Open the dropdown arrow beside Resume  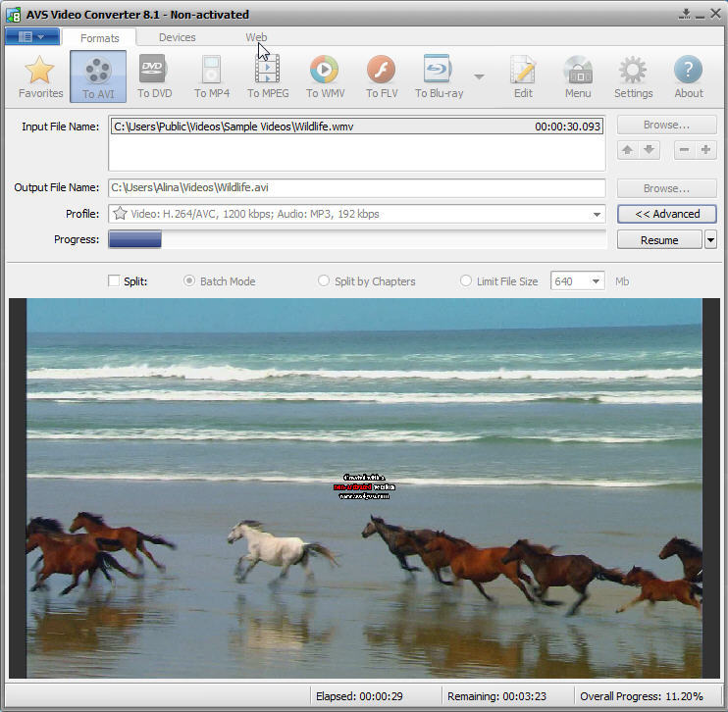tap(710, 240)
